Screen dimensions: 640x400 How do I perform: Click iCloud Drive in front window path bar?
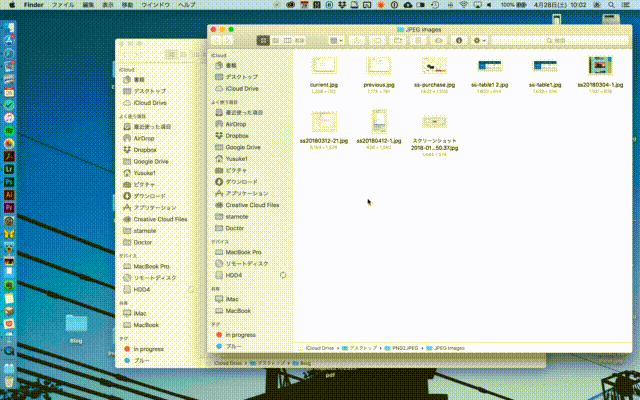[x=320, y=347]
